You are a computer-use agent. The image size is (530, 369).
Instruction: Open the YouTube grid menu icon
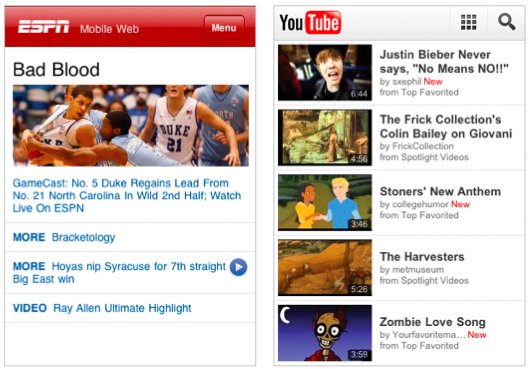pyautogui.click(x=469, y=22)
